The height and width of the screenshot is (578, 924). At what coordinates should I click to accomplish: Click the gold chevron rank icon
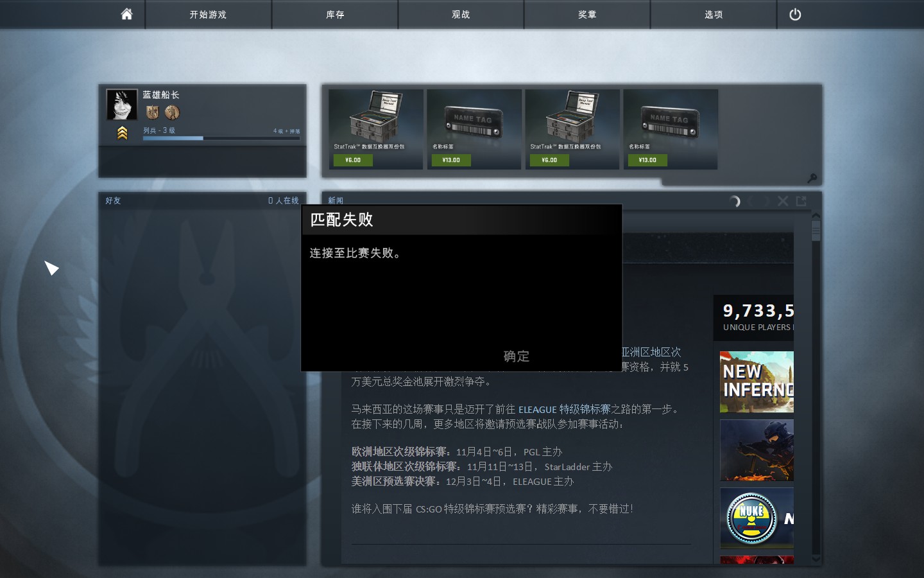(122, 133)
